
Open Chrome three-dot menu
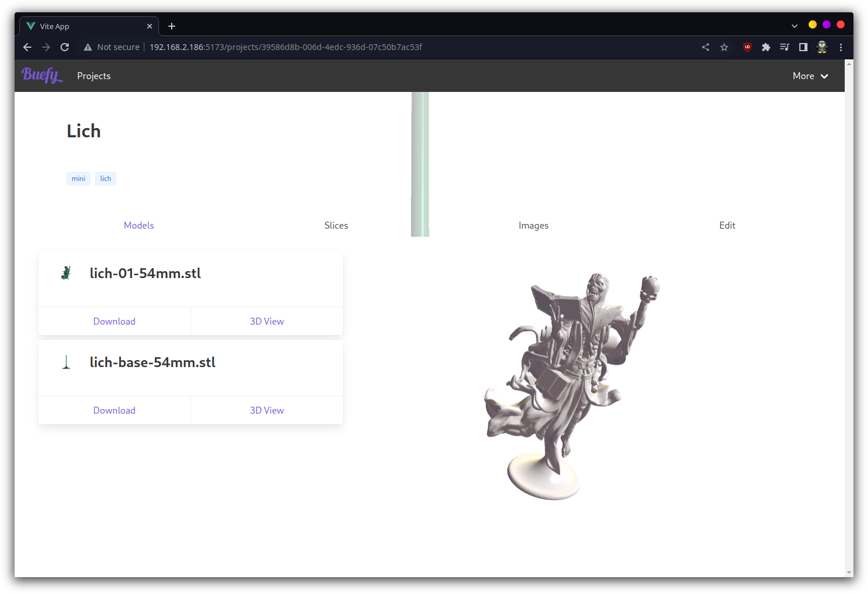841,47
